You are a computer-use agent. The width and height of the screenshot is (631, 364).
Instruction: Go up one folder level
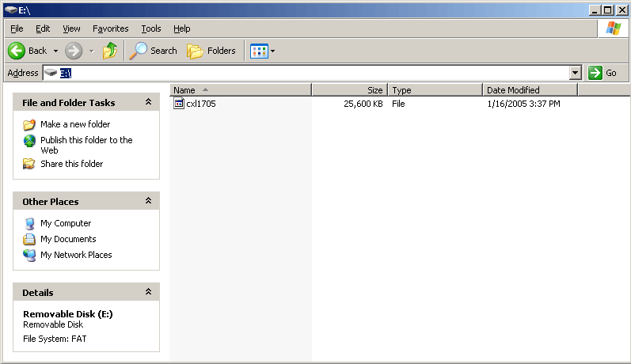tap(110, 51)
